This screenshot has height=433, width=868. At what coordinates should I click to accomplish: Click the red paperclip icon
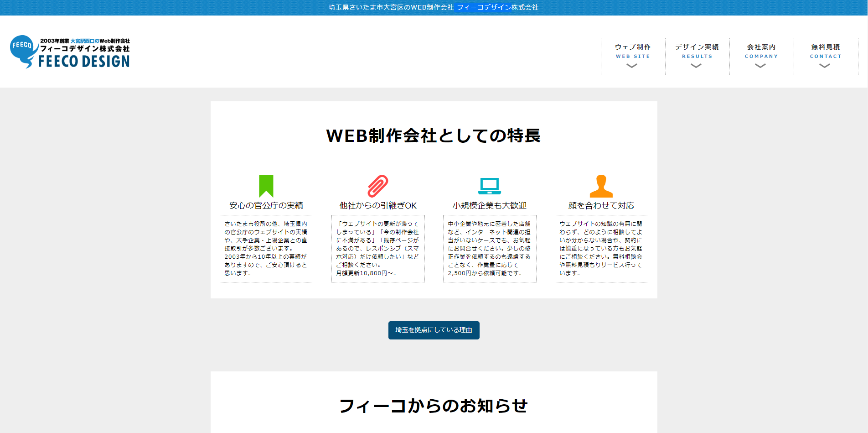378,186
